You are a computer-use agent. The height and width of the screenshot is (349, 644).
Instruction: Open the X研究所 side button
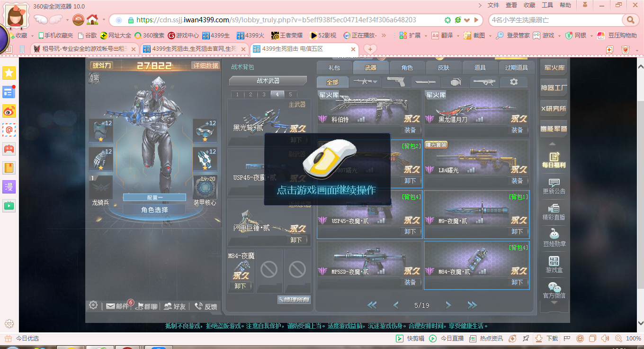pyautogui.click(x=554, y=108)
